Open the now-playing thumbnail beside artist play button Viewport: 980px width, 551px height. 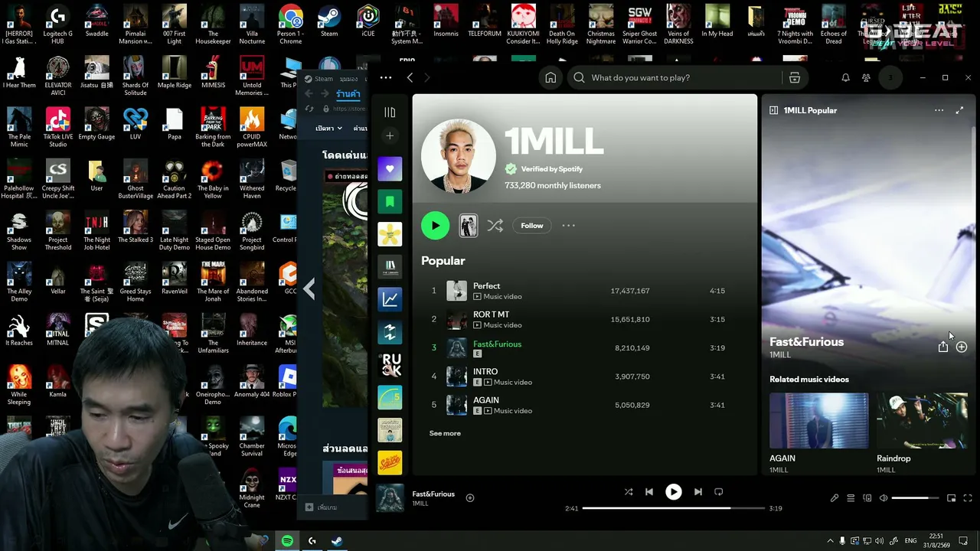469,226
